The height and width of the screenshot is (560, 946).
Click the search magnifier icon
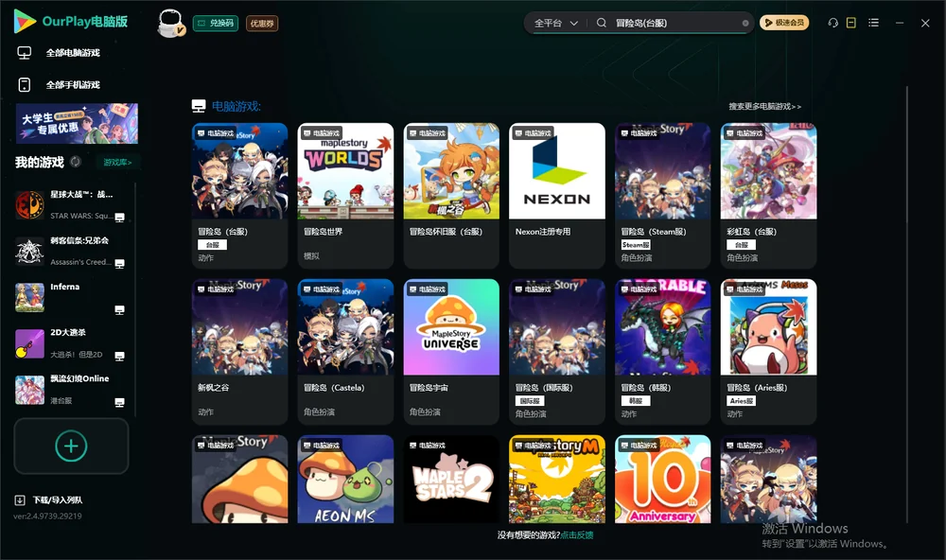tap(602, 23)
